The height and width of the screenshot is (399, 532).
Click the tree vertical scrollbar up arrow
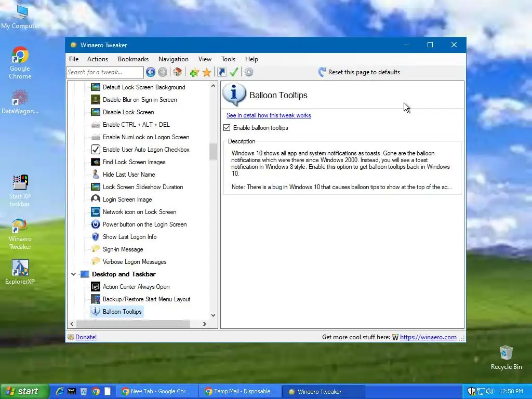(x=213, y=86)
